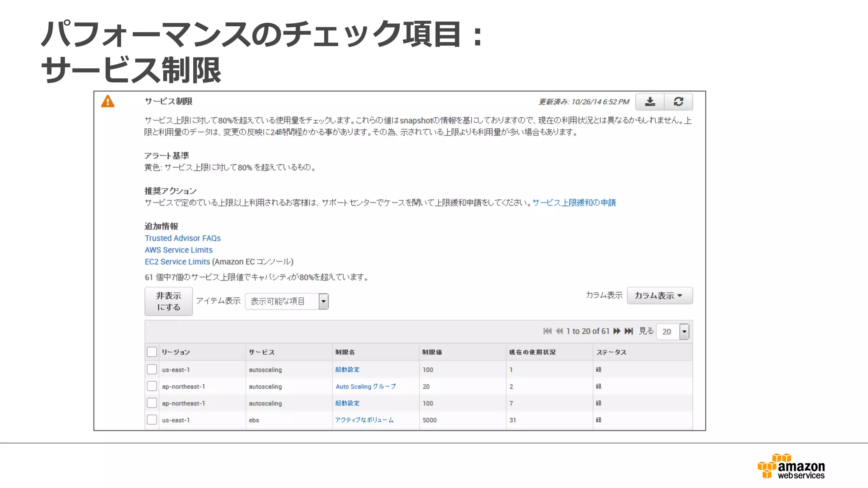Viewport: 868px width, 488px height.
Task: Toggle the select-all checkbox in table header
Action: [152, 352]
